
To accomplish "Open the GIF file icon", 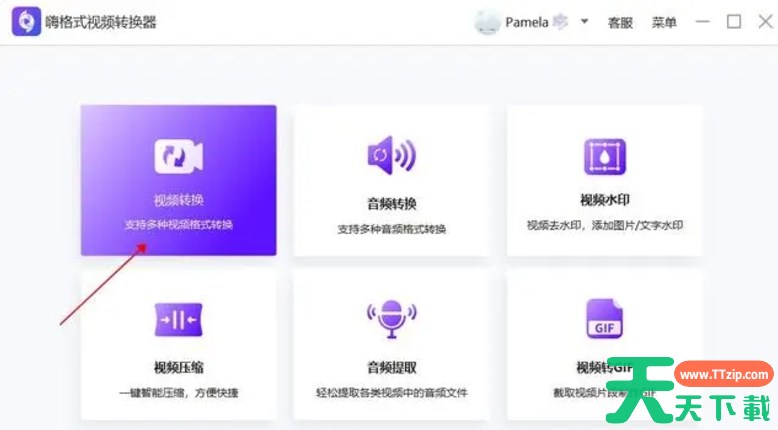I will 604,319.
